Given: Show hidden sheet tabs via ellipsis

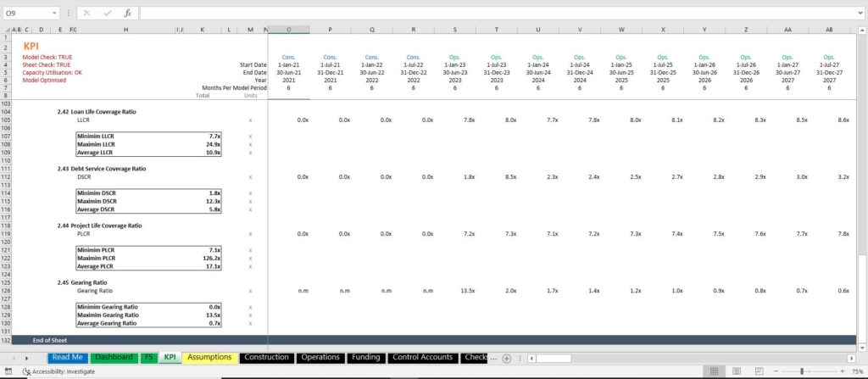Looking at the screenshot, I should (494, 358).
